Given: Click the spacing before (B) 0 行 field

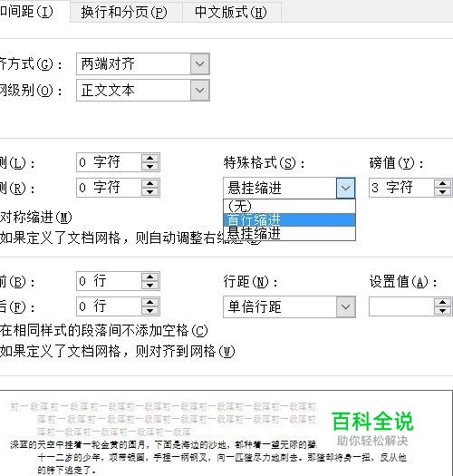Looking at the screenshot, I should point(109,281).
